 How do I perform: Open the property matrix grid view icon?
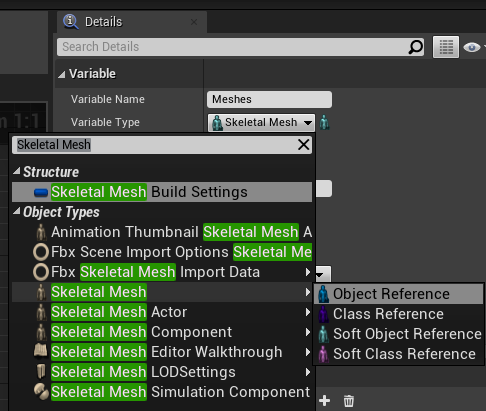(446, 47)
